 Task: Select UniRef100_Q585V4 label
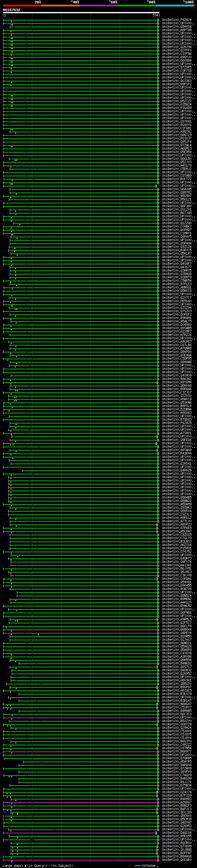(x=177, y=511)
